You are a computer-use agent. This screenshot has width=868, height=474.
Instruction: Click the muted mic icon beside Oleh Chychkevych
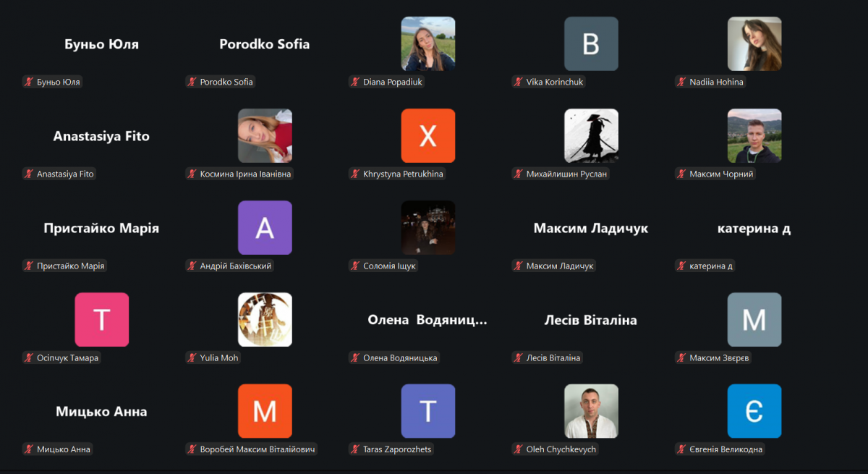pos(518,449)
